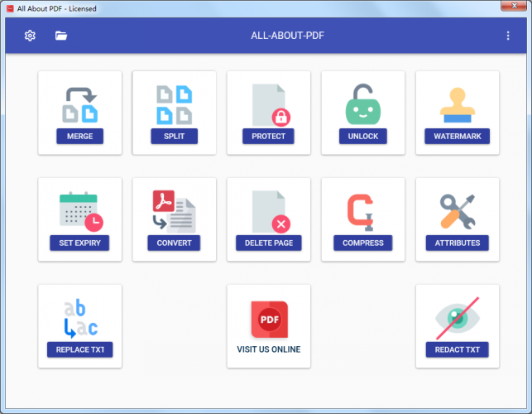
Task: Select the SET EXPIRY button
Action: tap(79, 243)
